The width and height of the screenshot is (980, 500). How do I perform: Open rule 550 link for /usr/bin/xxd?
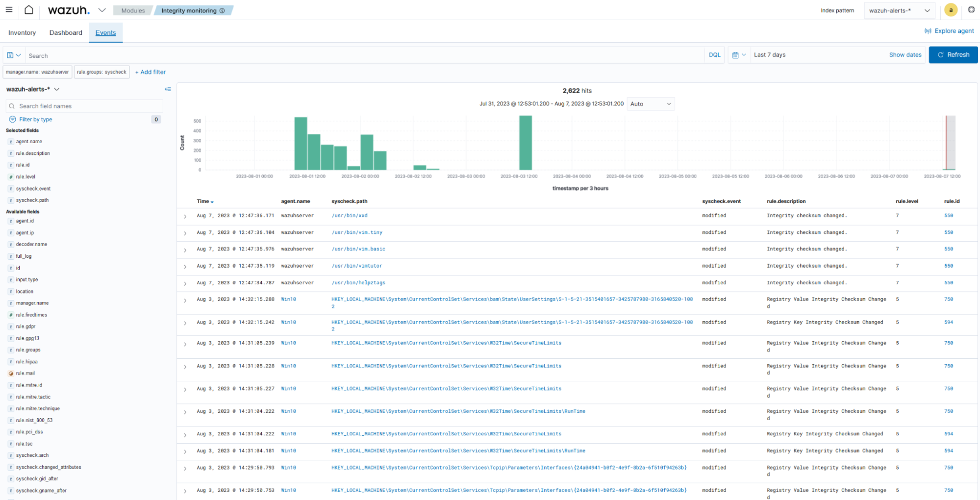point(949,216)
